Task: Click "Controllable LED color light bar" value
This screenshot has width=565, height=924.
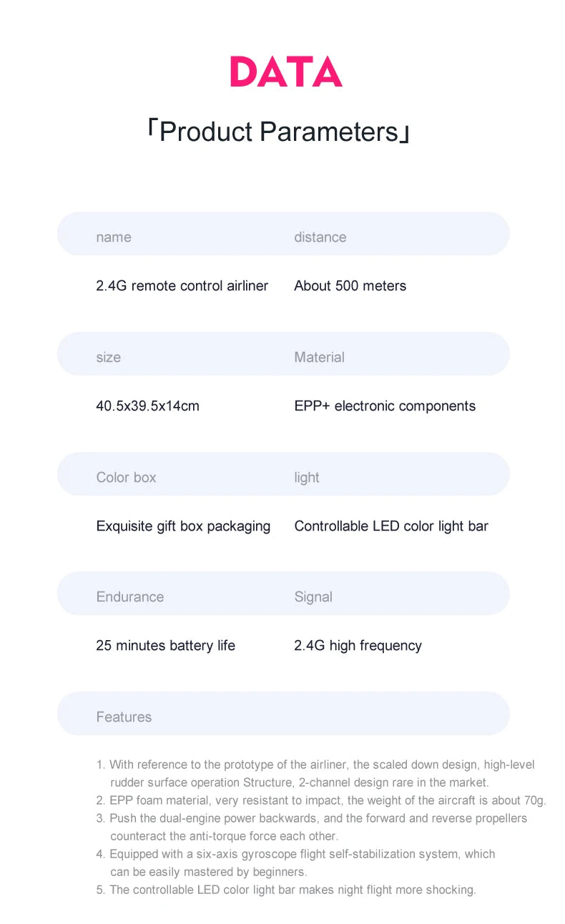Action: (391, 526)
